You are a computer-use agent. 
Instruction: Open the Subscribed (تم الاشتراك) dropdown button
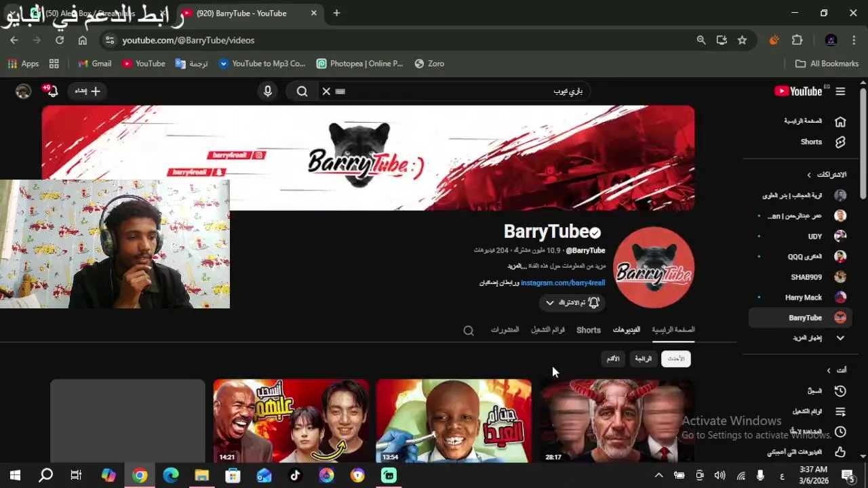[x=572, y=303]
